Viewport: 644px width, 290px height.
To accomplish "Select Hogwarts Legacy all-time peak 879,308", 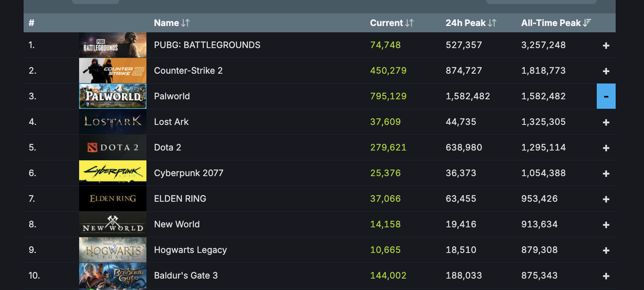I will point(539,250).
